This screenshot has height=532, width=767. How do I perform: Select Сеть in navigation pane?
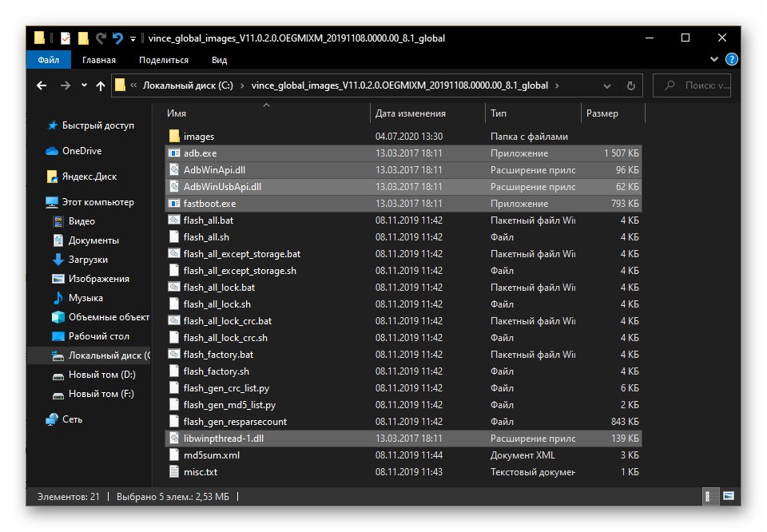click(x=64, y=419)
